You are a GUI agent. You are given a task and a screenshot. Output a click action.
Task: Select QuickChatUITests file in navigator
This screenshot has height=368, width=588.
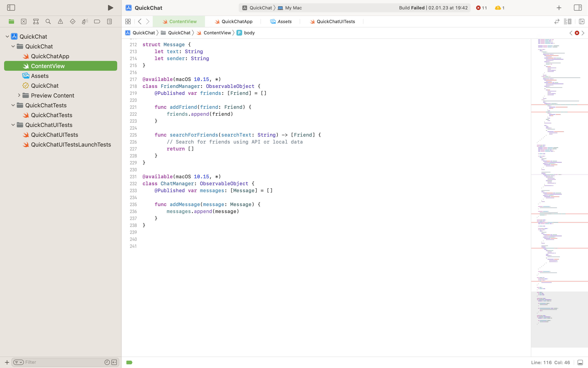coord(60,135)
